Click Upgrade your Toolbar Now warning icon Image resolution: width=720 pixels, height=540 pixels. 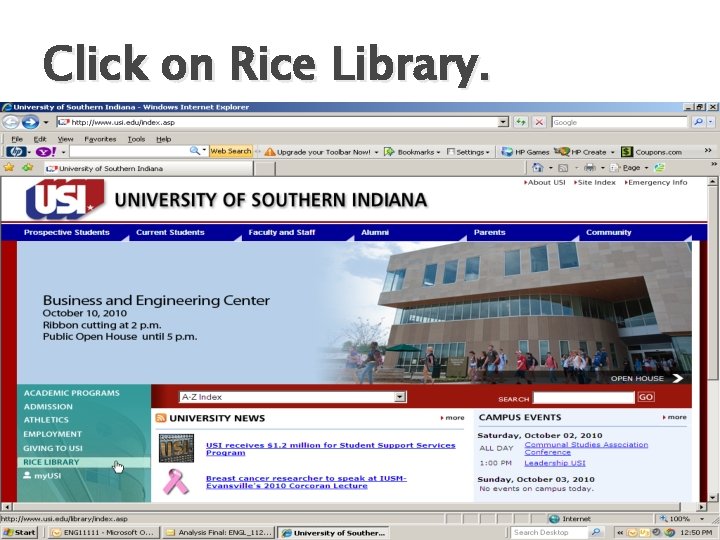[270, 152]
